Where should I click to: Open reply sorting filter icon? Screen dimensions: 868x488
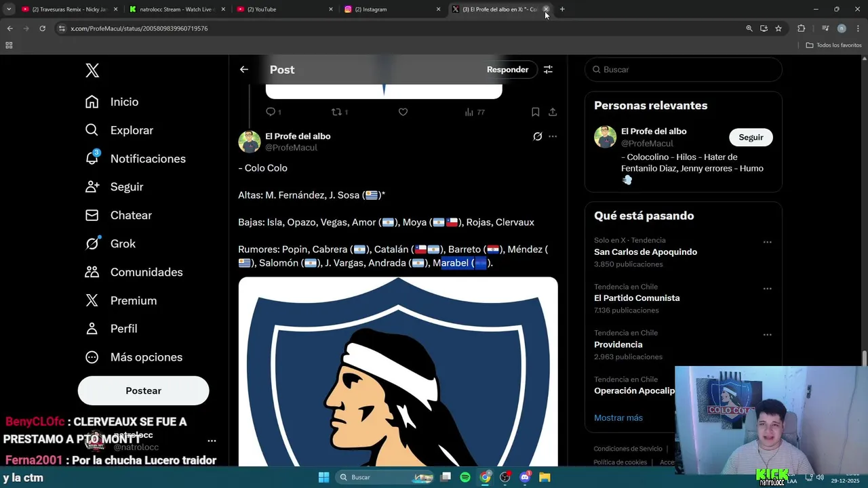pos(548,69)
